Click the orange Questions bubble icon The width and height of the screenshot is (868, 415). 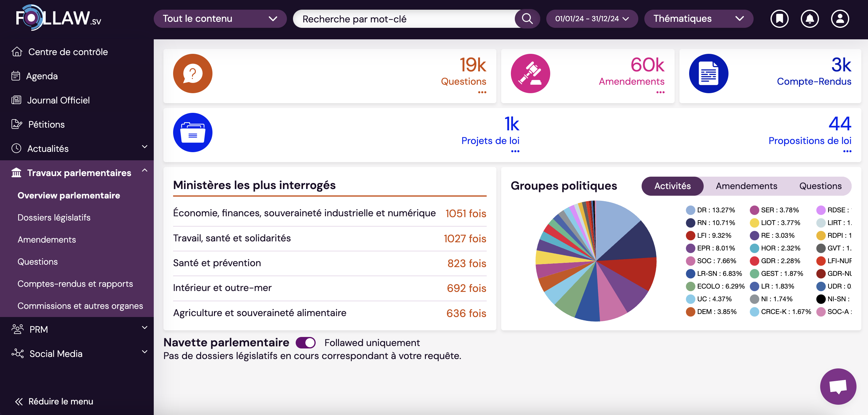tap(192, 74)
